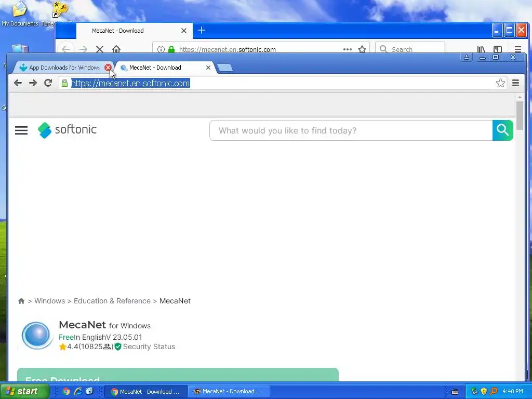Screen dimensions: 532x399
Task: Close the MecaNet - Download Chrome tab
Action: pyautogui.click(x=208, y=68)
